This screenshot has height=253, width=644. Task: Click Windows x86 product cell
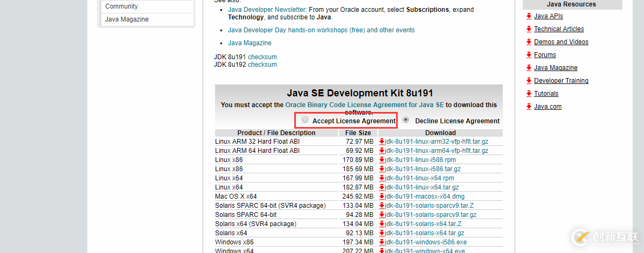[x=276, y=242]
